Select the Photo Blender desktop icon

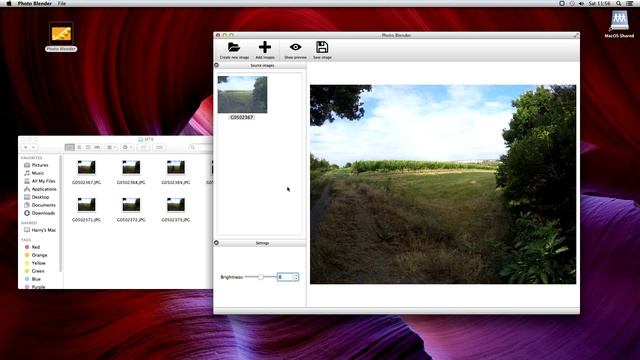(61, 33)
